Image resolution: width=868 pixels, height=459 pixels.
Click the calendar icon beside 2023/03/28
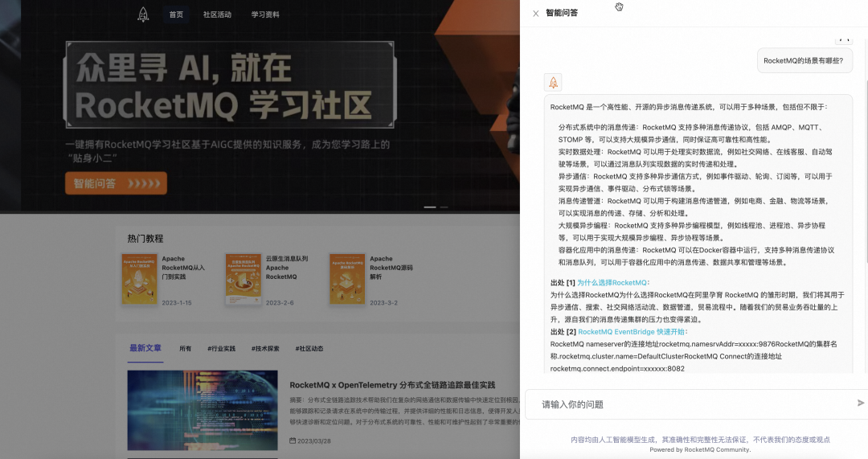[x=293, y=441]
